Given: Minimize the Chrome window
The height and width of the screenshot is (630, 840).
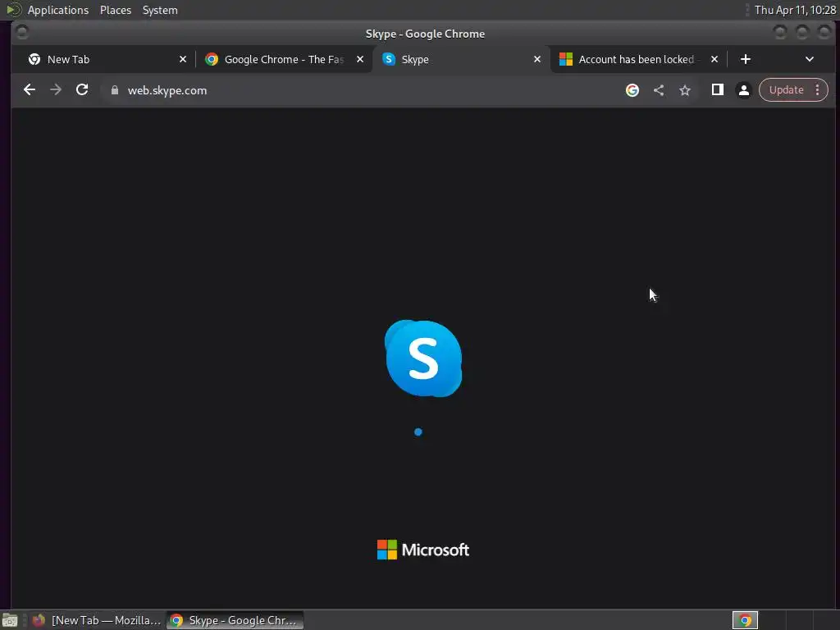Looking at the screenshot, I should pos(780,33).
